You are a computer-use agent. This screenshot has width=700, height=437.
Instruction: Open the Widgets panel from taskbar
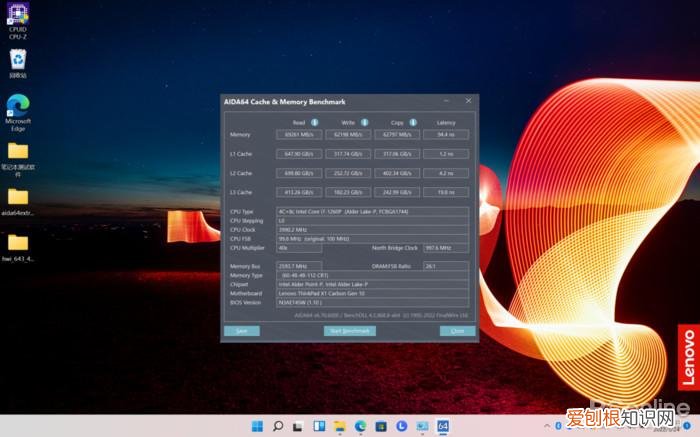click(x=319, y=426)
